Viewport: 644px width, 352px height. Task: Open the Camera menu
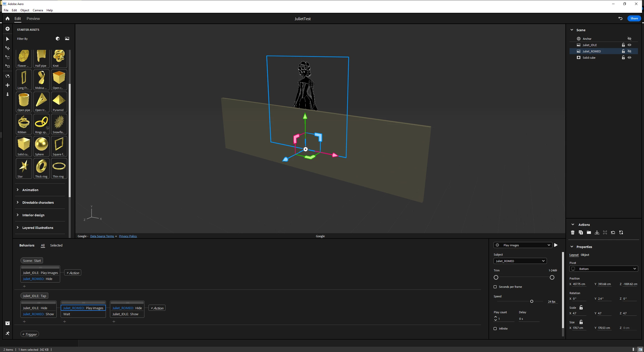(38, 10)
